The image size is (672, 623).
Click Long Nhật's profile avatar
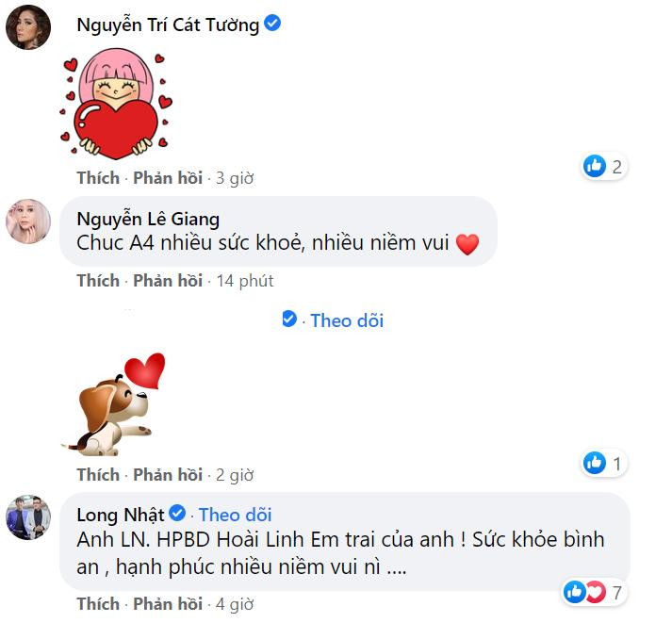tap(28, 516)
